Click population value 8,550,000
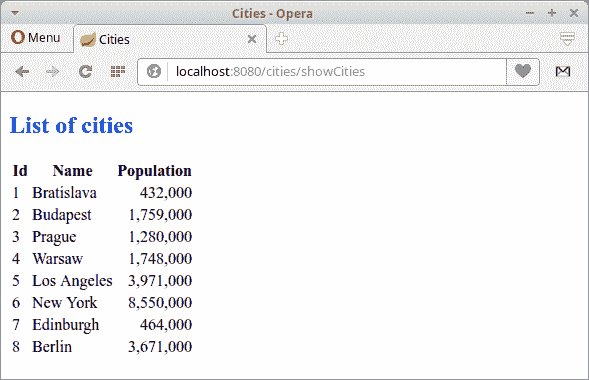The image size is (589, 380). [160, 303]
